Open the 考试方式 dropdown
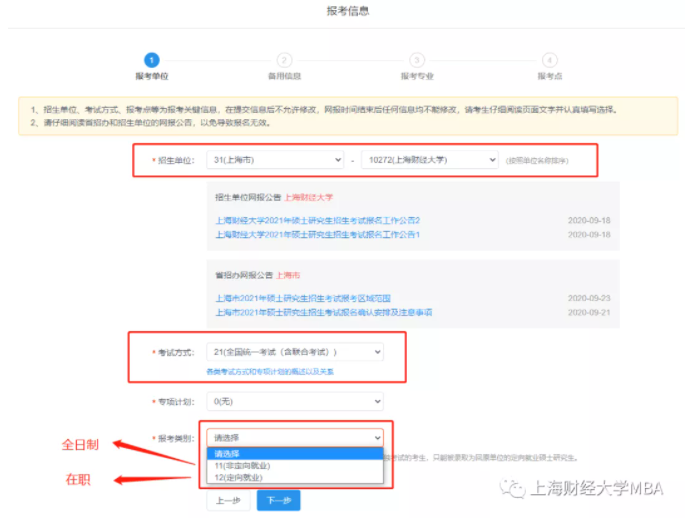 pos(295,352)
